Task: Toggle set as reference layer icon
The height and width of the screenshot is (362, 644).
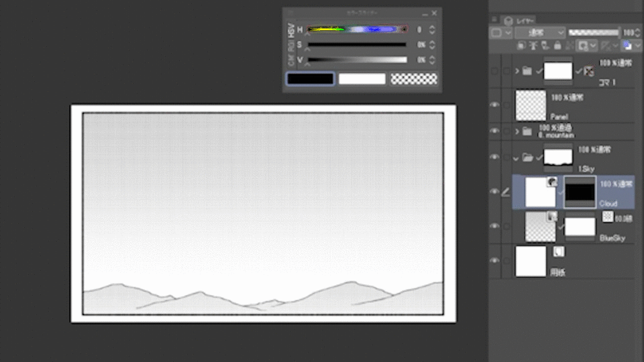Action: pos(533,46)
